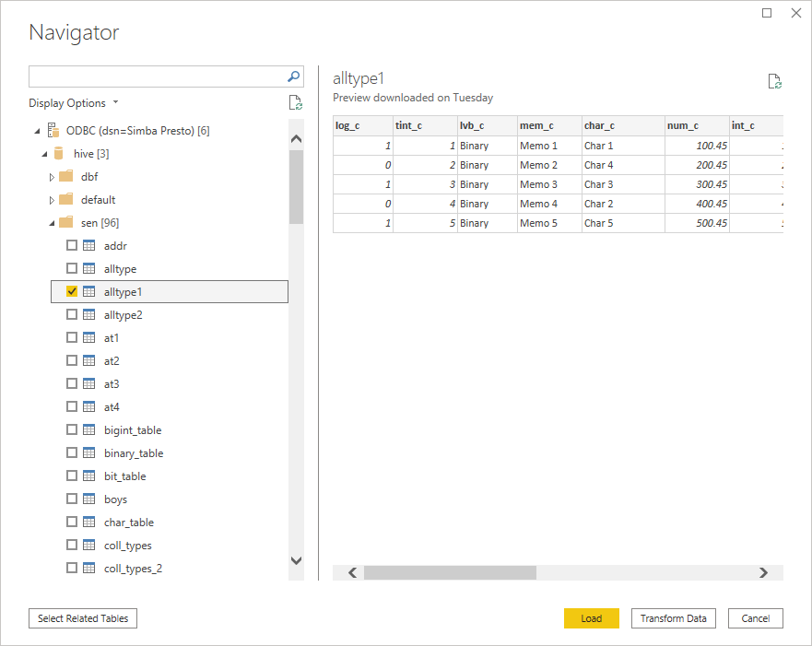Image resolution: width=812 pixels, height=646 pixels.
Task: Click the table icon beside char_table
Action: 89,522
